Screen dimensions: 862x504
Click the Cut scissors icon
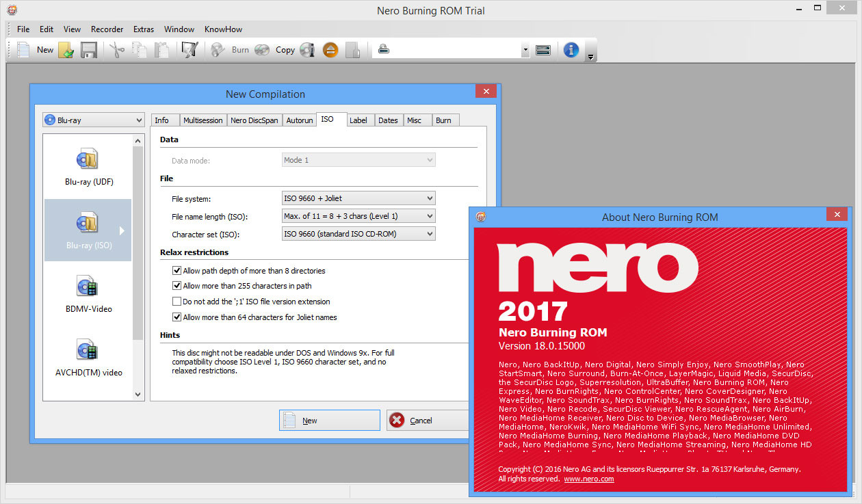coord(117,50)
